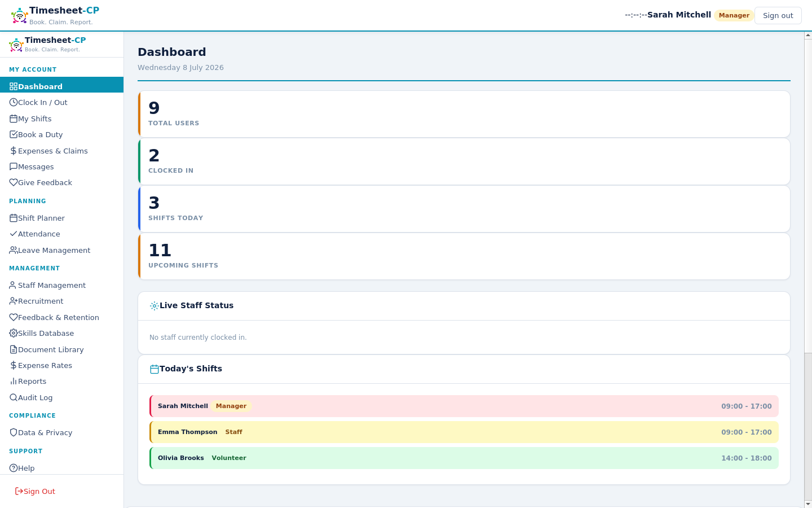Click the Staff Management person icon
Image resolution: width=812 pixels, height=508 pixels.
pyautogui.click(x=14, y=285)
